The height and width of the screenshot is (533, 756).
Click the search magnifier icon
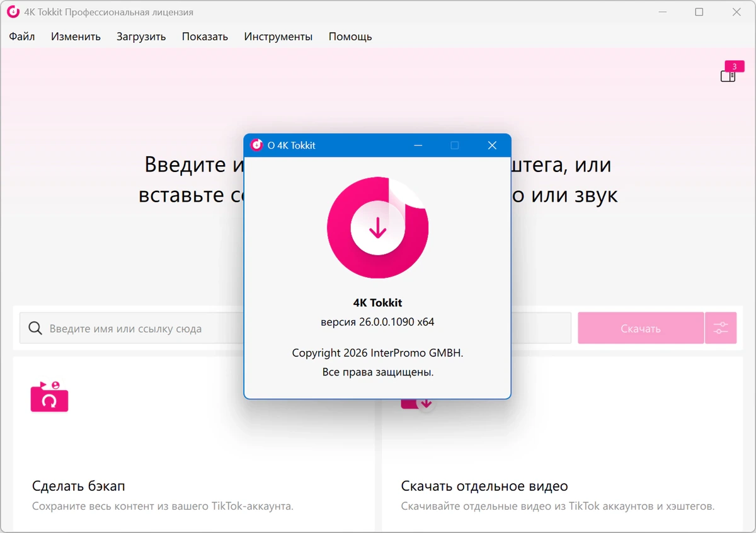pyautogui.click(x=36, y=328)
